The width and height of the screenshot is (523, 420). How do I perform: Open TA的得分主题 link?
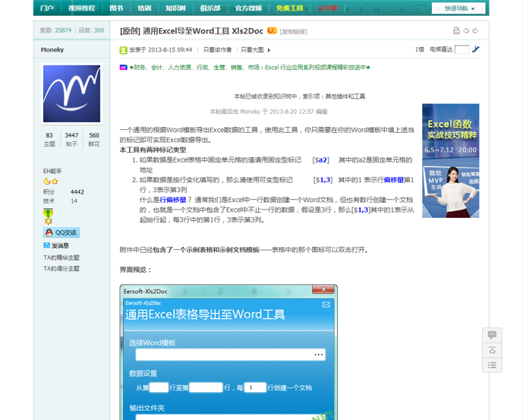tap(61, 268)
